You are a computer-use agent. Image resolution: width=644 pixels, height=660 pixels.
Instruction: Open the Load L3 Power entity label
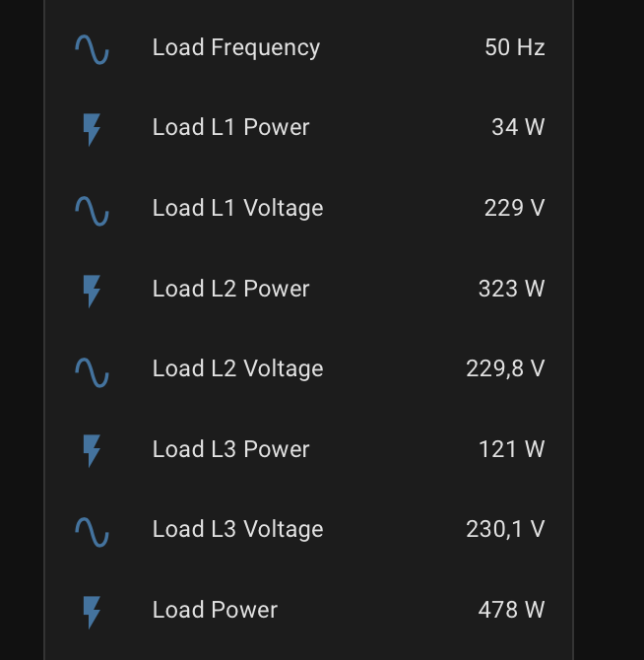pyautogui.click(x=231, y=449)
